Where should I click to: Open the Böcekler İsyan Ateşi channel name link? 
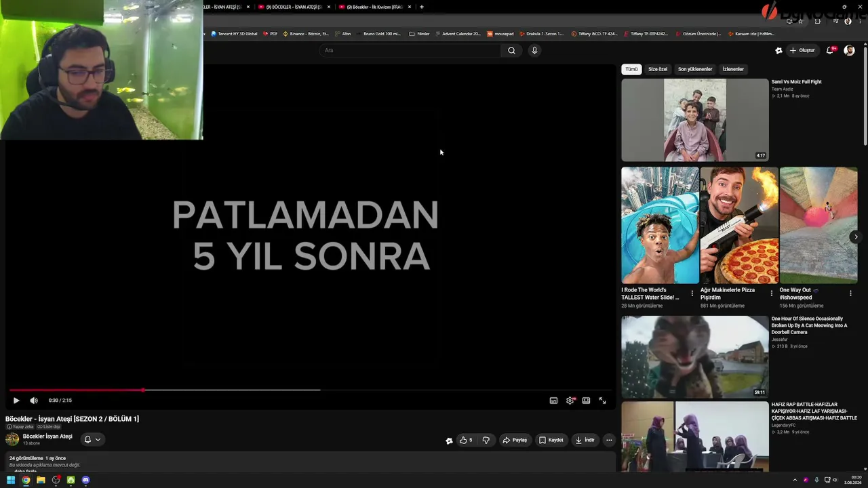[x=47, y=436]
